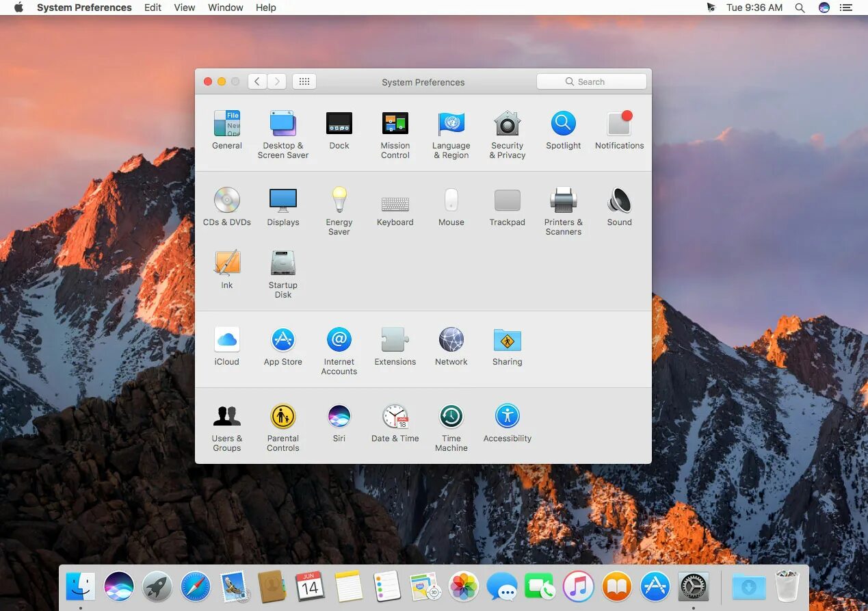
Task: Open Finder from the Dock
Action: pyautogui.click(x=81, y=586)
